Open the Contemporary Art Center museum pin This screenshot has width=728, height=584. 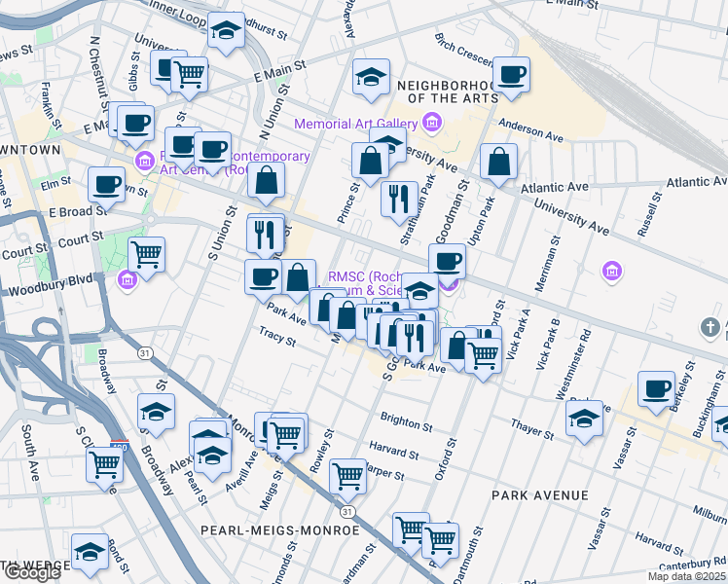coord(144,162)
